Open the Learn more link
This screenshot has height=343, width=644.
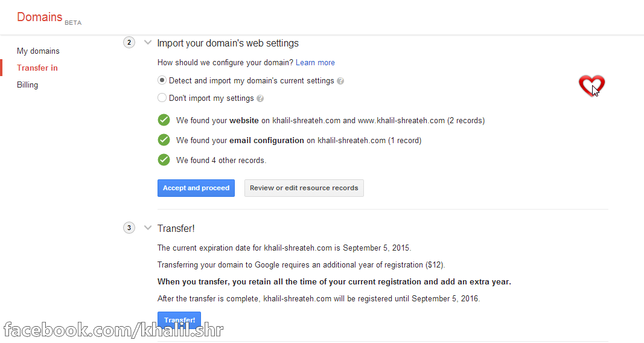315,63
